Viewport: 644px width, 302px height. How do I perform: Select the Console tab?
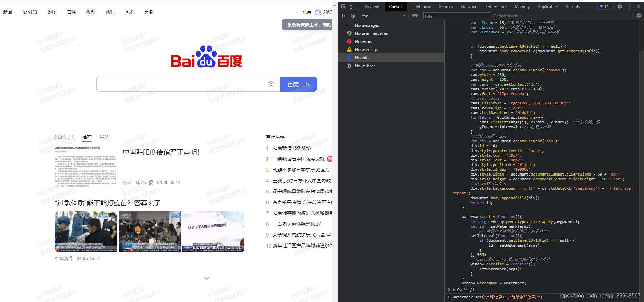coord(396,6)
